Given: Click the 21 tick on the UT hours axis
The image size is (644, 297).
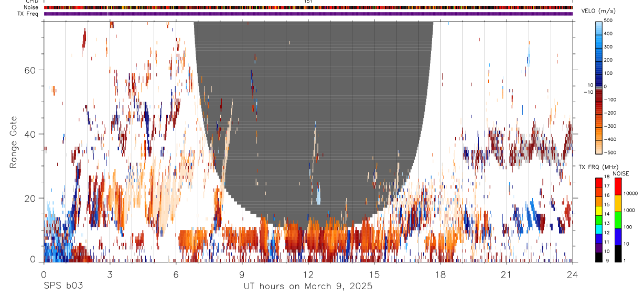Looking at the screenshot, I should click(x=507, y=274).
